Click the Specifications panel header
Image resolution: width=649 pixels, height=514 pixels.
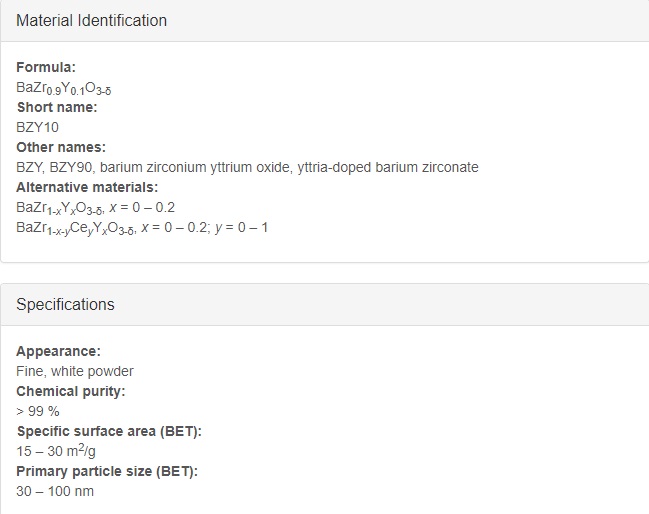[x=324, y=305]
